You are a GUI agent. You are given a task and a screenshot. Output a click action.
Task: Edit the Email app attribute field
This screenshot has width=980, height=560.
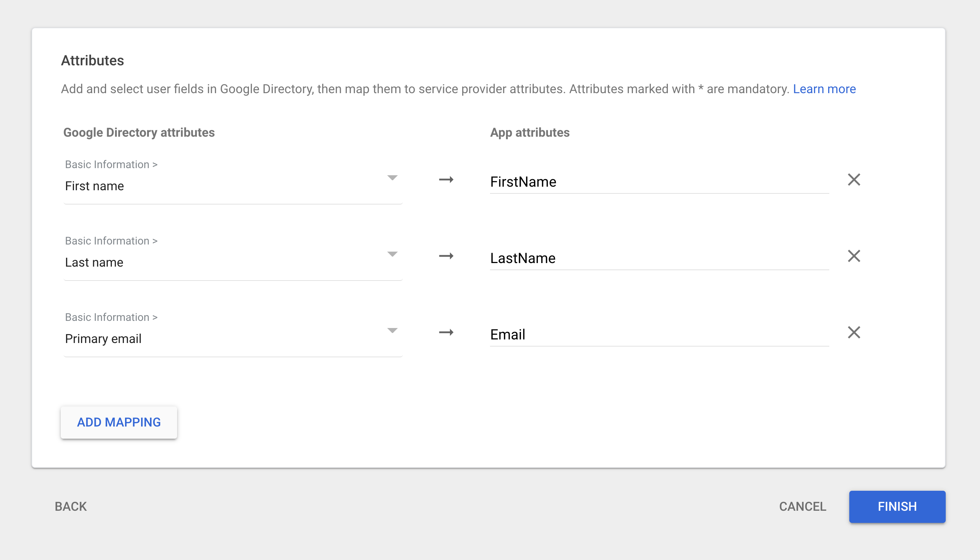point(659,335)
